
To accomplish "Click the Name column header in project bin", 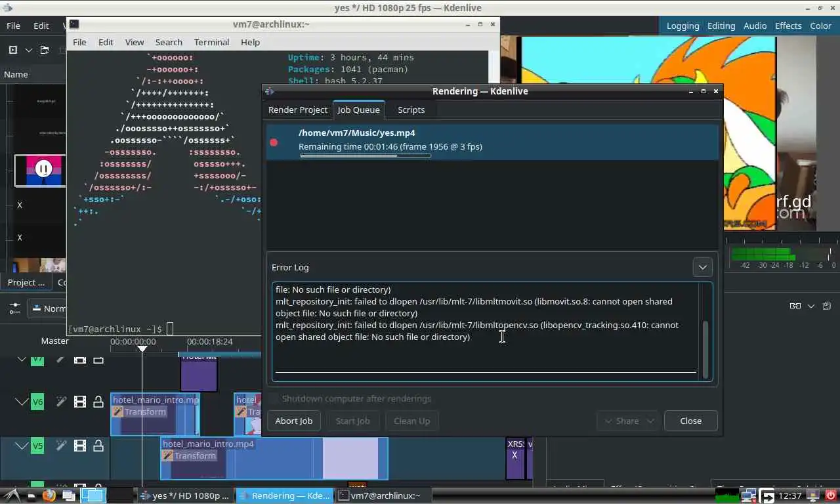I will tap(16, 74).
